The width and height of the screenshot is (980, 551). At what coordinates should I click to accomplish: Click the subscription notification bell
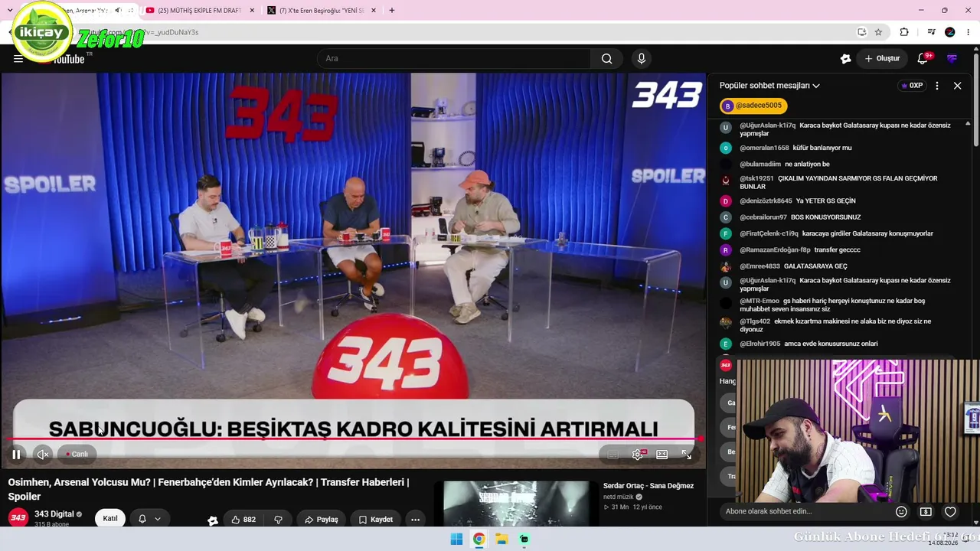142,519
